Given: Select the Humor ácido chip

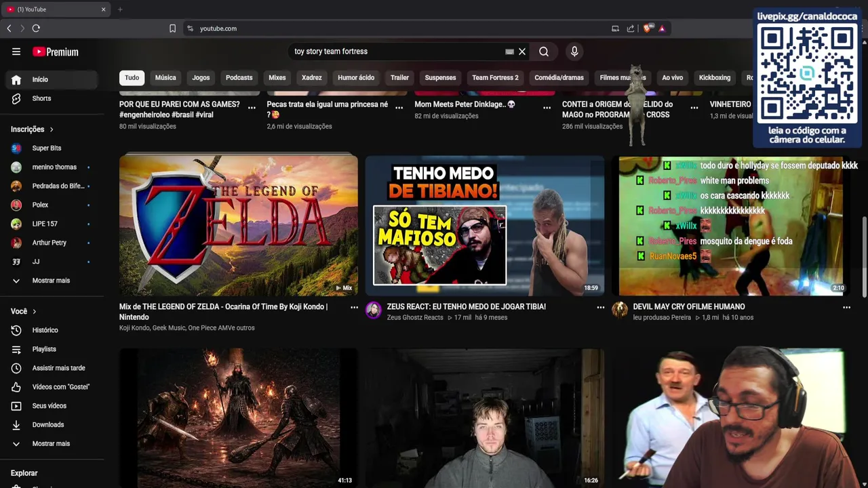Looking at the screenshot, I should coord(356,77).
